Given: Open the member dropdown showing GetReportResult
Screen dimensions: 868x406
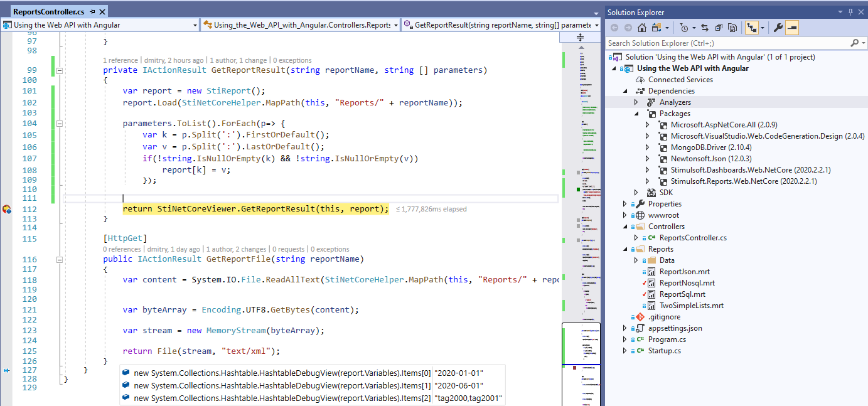Looking at the screenshot, I should (x=501, y=25).
